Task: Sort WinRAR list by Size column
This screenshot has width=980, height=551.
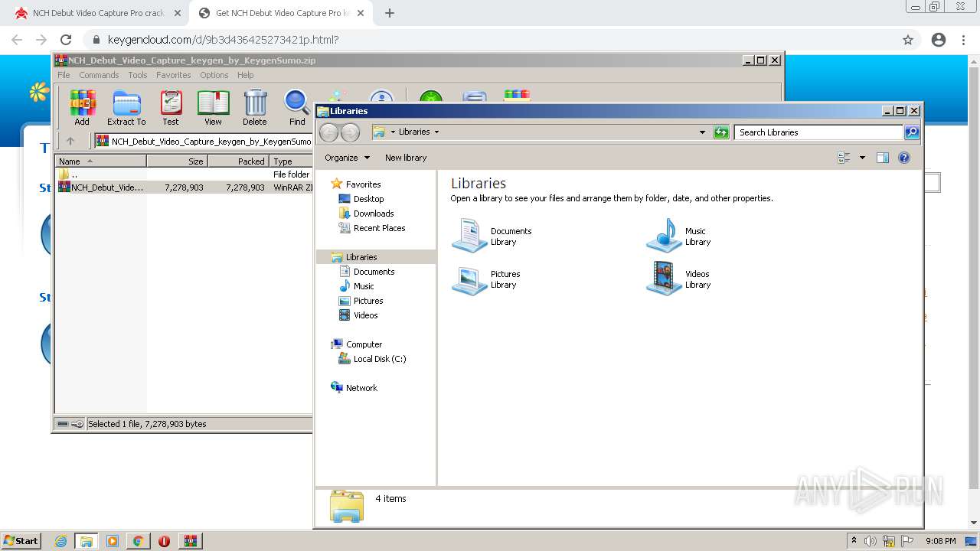Action: [177, 161]
